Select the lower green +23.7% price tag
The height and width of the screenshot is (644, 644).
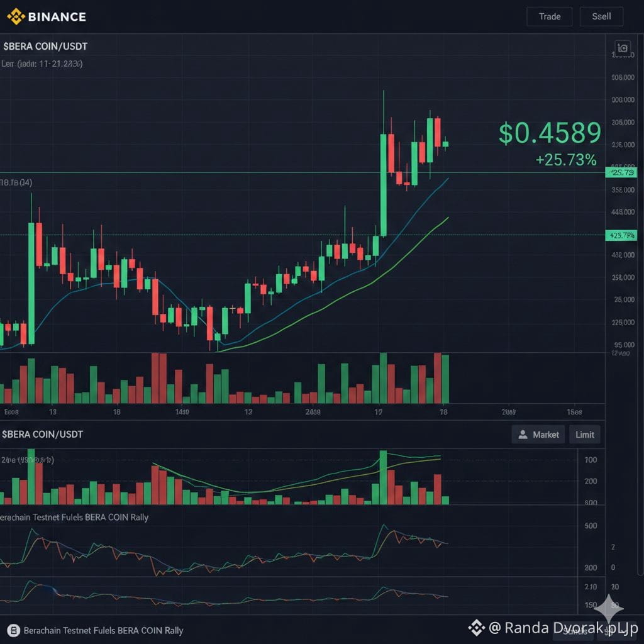pos(621,235)
